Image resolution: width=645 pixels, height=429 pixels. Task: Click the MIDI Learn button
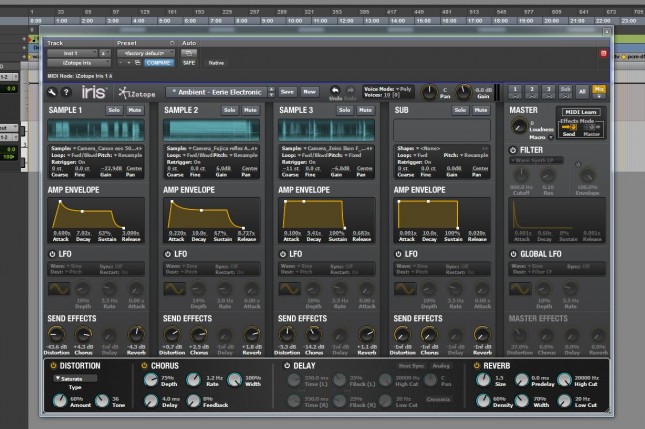(581, 111)
